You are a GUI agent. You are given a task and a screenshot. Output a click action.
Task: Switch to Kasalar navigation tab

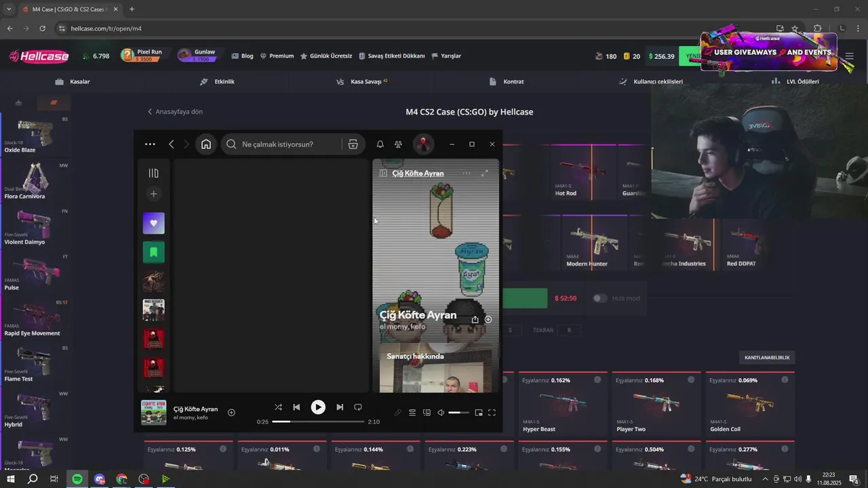click(73, 81)
